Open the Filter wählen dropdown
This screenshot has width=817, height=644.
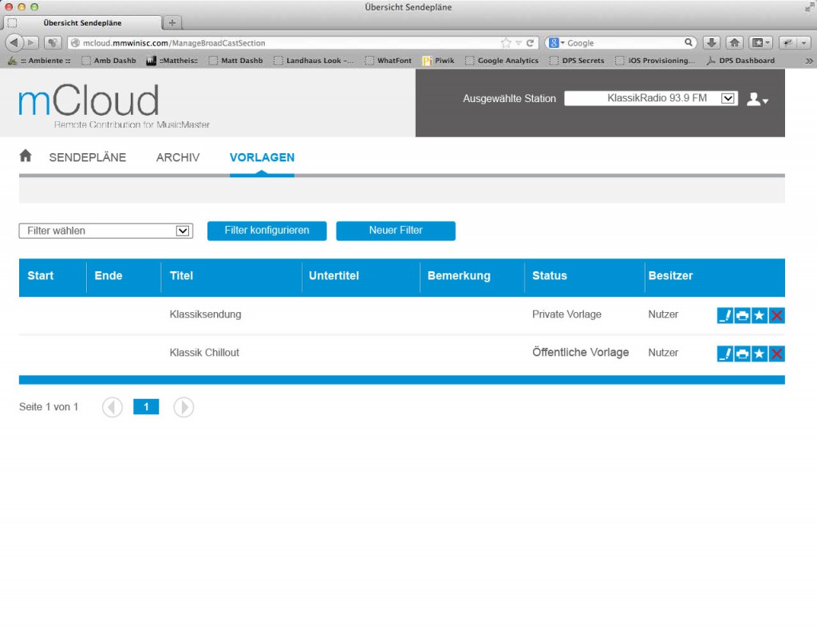(x=105, y=231)
